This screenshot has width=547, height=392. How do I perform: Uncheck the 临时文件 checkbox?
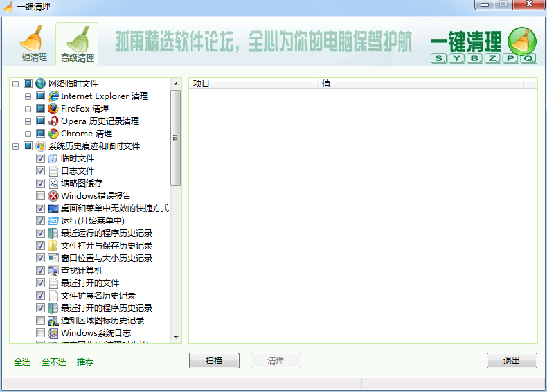(x=40, y=159)
